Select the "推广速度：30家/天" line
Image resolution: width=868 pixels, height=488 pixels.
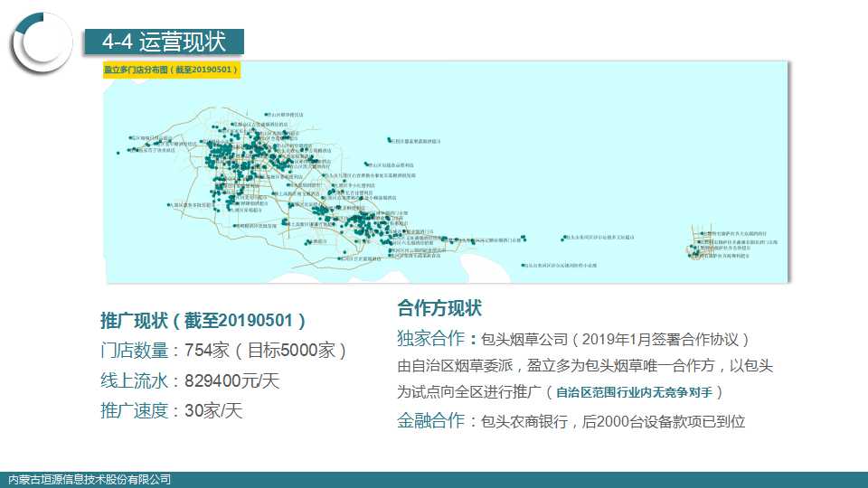pos(172,410)
